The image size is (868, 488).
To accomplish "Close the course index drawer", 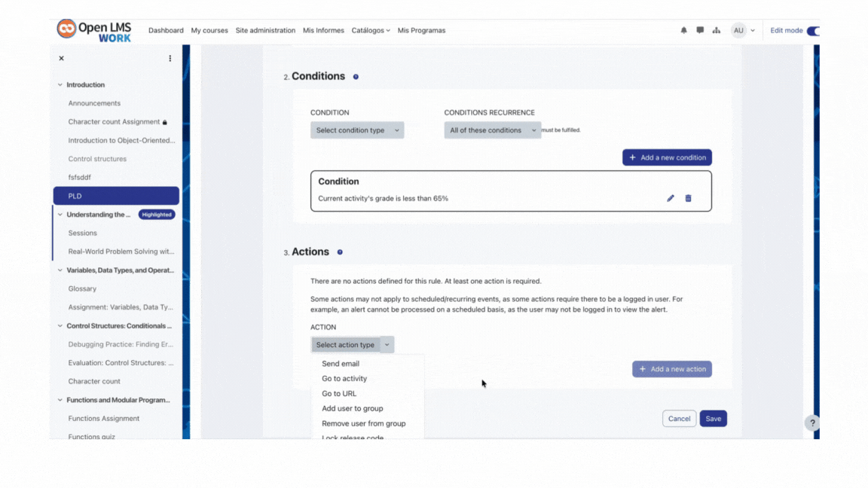I will [62, 58].
